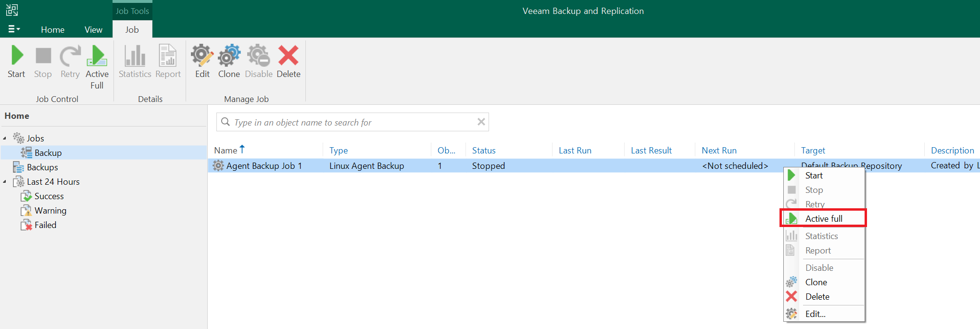
Task: Switch to the Home ribbon tab
Action: click(x=53, y=30)
